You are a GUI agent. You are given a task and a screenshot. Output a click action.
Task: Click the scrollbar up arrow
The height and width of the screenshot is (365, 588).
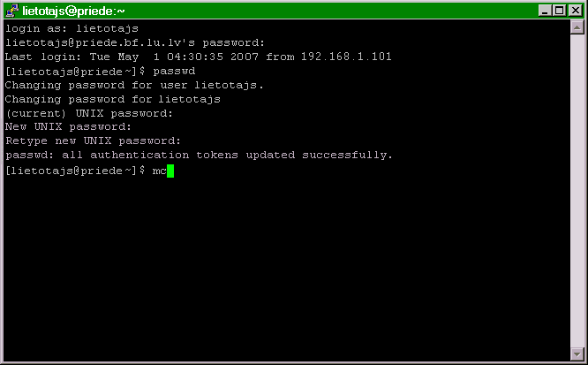click(x=577, y=27)
